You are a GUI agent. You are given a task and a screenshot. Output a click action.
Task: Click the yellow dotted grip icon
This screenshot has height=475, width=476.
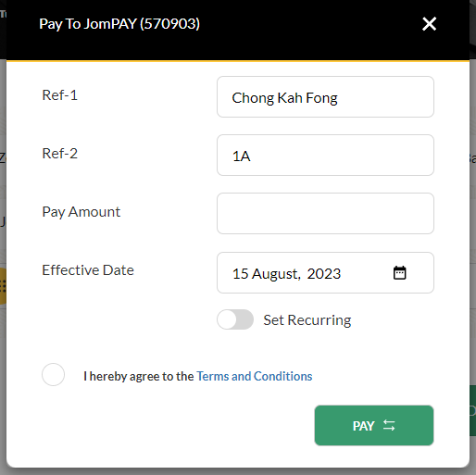point(3,286)
